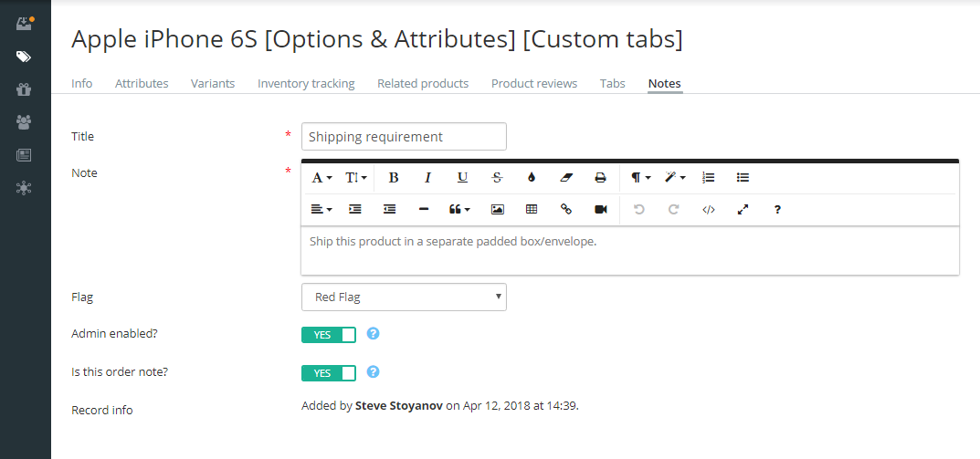Toggle italic formatting in the editor

[427, 178]
